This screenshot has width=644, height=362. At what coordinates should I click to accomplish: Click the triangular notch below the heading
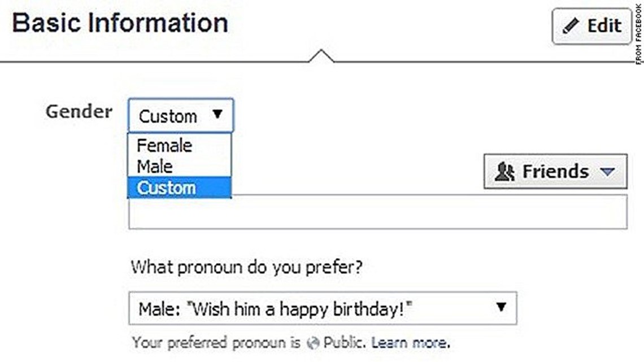[x=321, y=56]
